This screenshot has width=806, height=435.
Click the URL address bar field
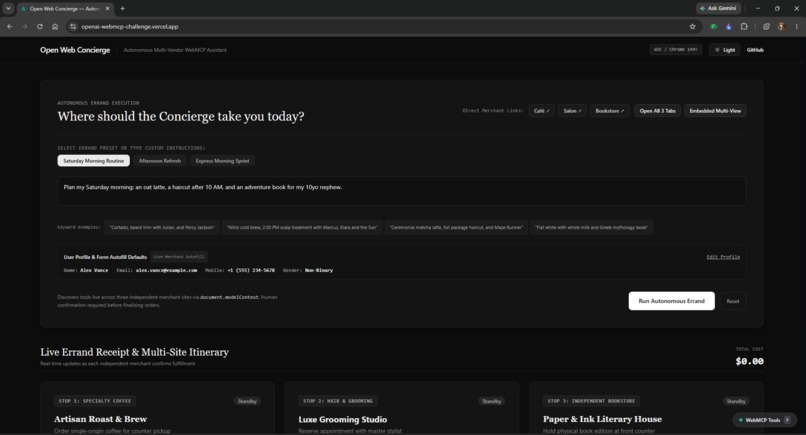[383, 26]
